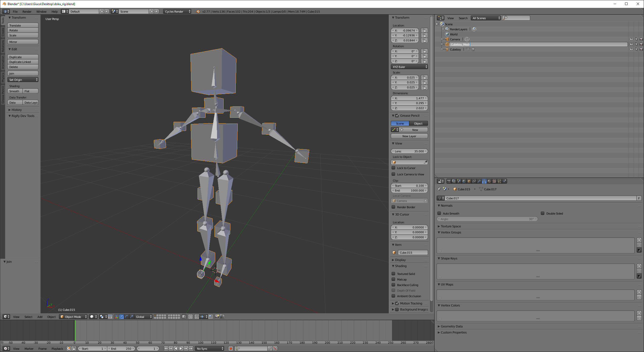Toggle the snap magnet icon in viewport header
This screenshot has height=352, width=644.
click(x=197, y=317)
